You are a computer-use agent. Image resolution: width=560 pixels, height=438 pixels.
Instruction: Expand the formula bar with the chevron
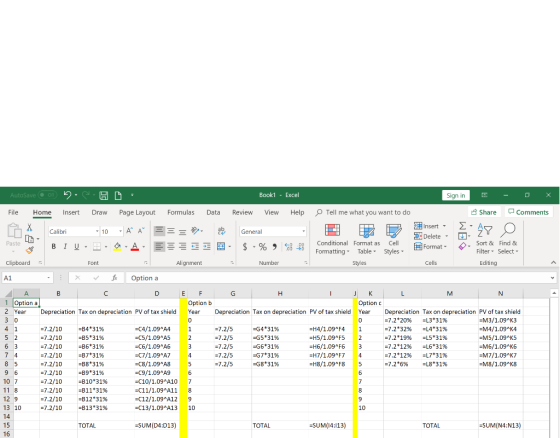pos(552,278)
